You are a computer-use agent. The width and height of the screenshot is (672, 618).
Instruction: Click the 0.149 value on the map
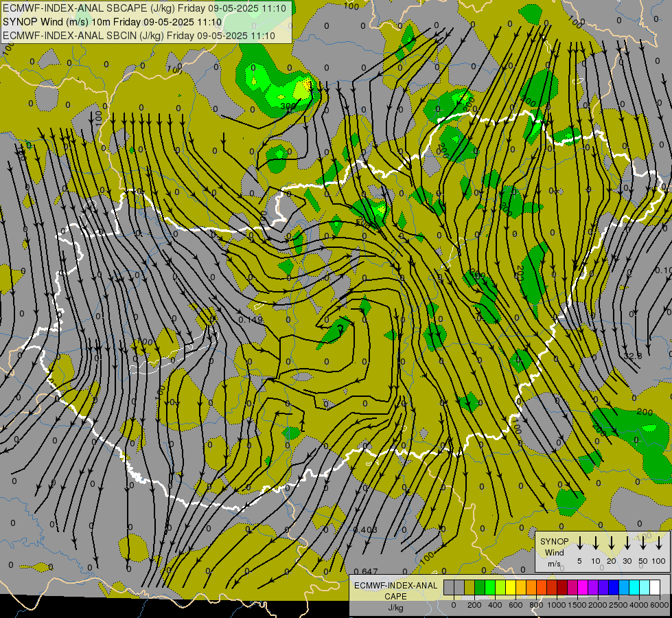[251, 319]
